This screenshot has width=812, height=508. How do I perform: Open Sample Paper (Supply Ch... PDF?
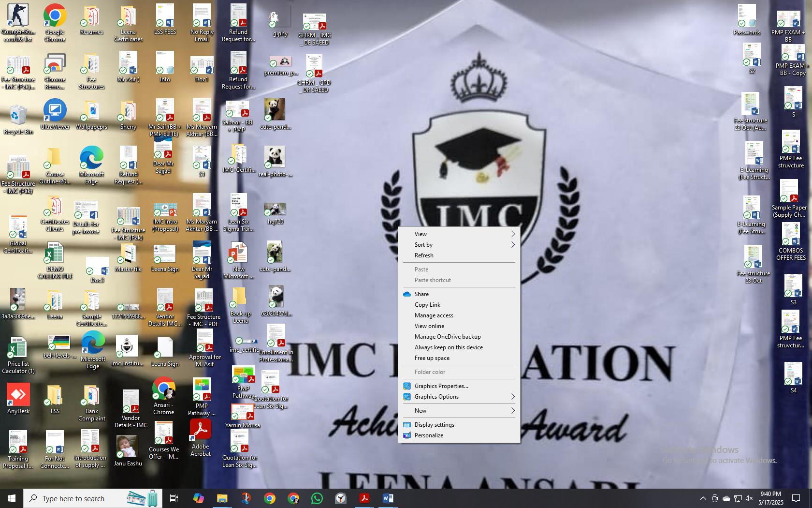coord(789,199)
